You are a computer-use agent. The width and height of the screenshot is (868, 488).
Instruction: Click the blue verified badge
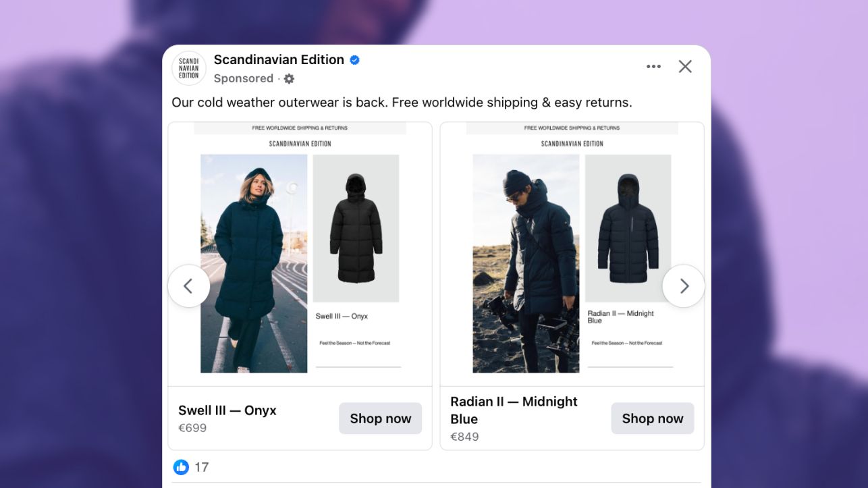click(354, 60)
